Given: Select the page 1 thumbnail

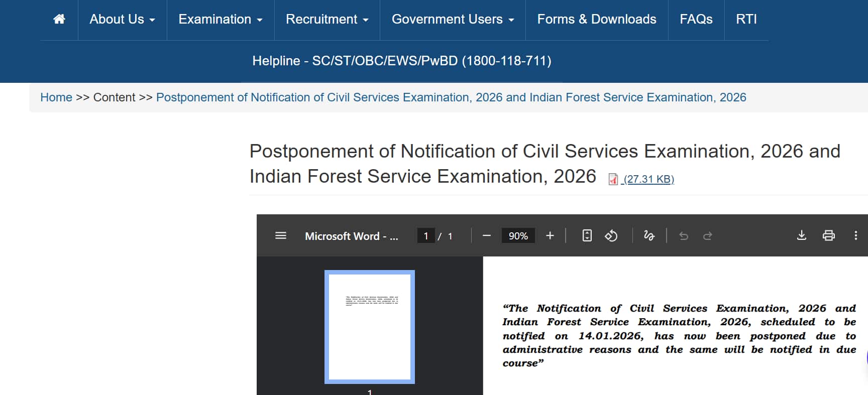Looking at the screenshot, I should (x=370, y=327).
